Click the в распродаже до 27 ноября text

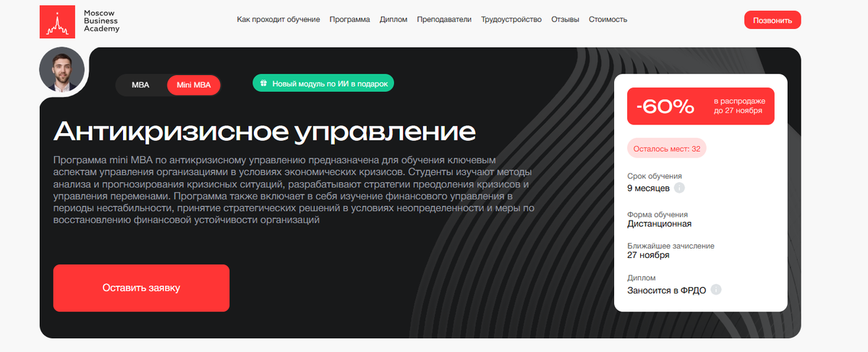[738, 106]
